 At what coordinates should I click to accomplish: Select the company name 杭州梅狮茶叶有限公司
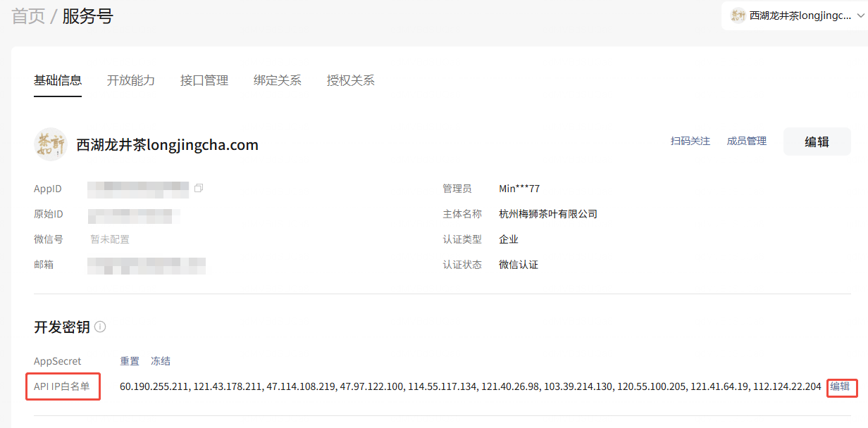(548, 214)
